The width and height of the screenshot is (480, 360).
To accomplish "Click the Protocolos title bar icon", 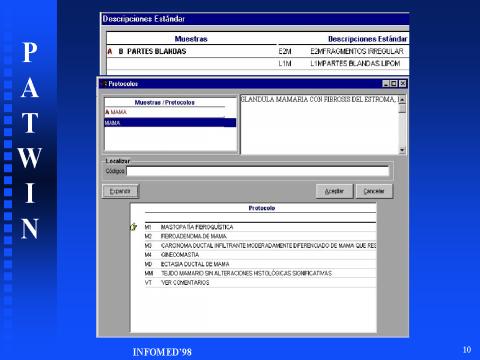I will pyautogui.click(x=105, y=84).
